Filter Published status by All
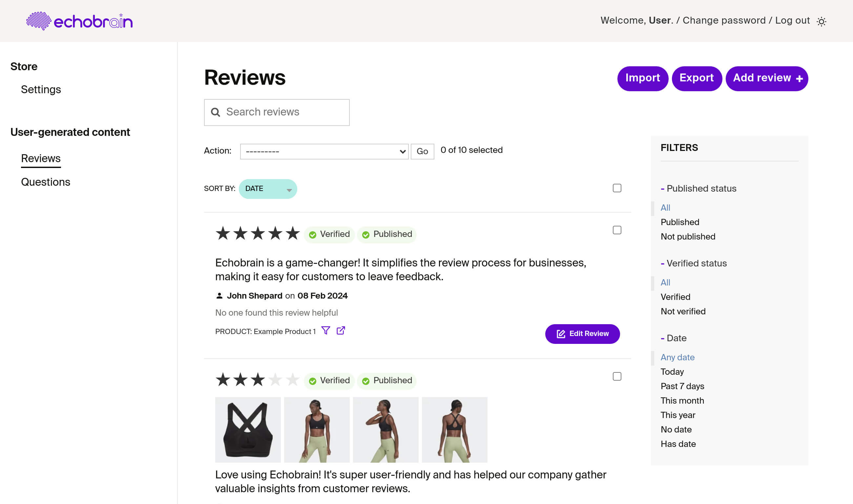This screenshot has width=853, height=504. coord(665,207)
